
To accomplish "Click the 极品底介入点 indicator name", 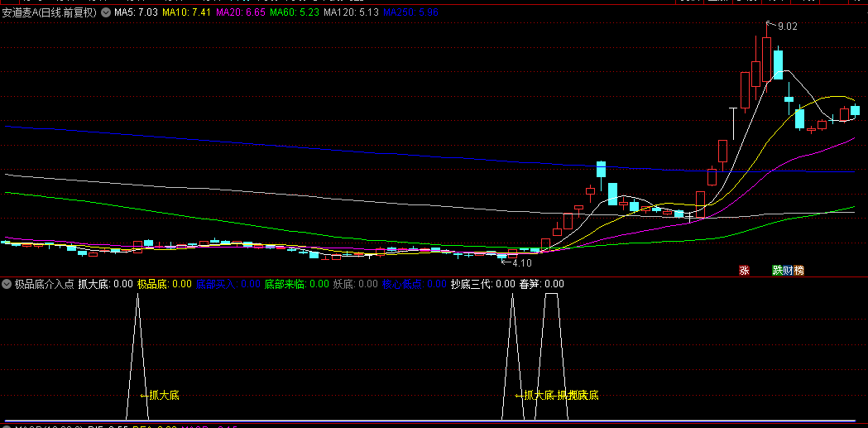I will (45, 284).
